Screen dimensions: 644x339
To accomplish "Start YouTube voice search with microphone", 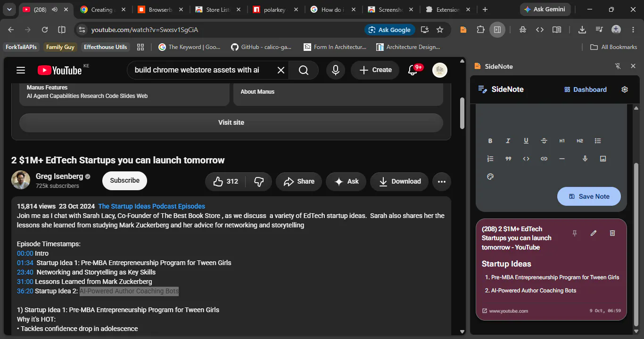I will [x=336, y=70].
